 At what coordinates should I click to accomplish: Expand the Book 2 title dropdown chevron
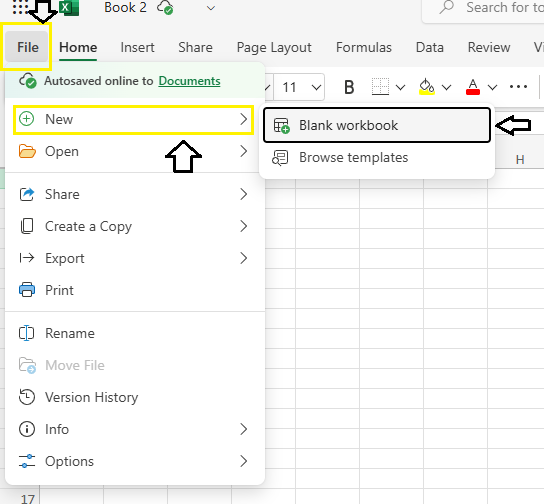click(211, 8)
